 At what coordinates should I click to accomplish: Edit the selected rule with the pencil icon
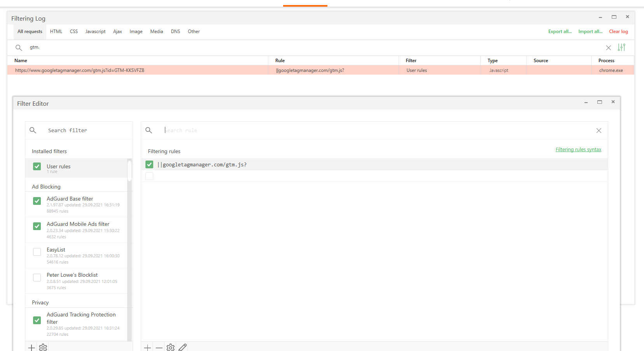tap(182, 347)
